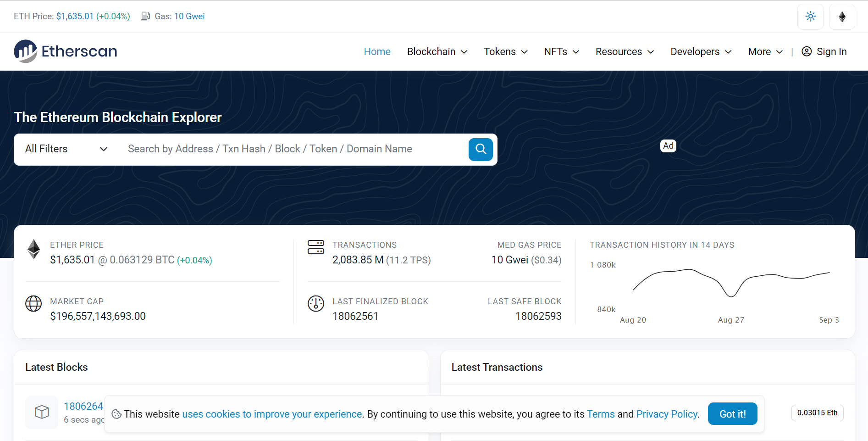Click the 'Latest Transactions' heading

[x=497, y=367]
